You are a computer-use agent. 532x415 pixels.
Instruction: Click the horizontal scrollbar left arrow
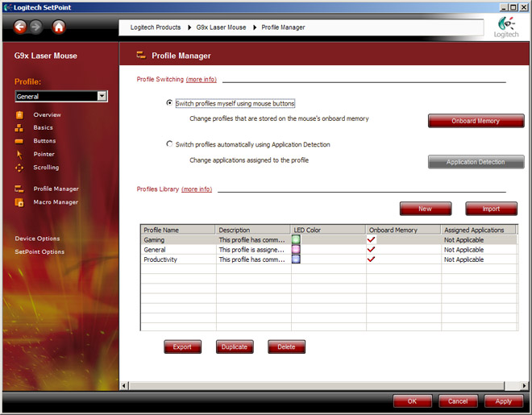[124, 385]
